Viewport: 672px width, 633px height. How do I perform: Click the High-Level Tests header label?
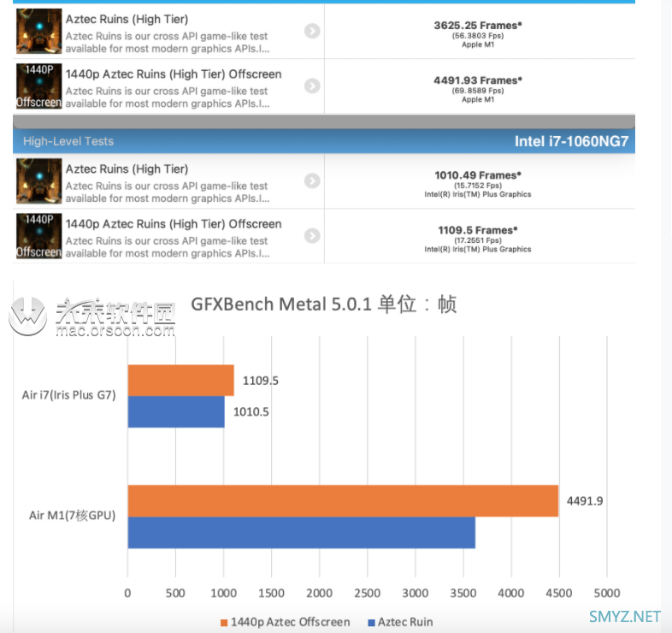pos(68,141)
